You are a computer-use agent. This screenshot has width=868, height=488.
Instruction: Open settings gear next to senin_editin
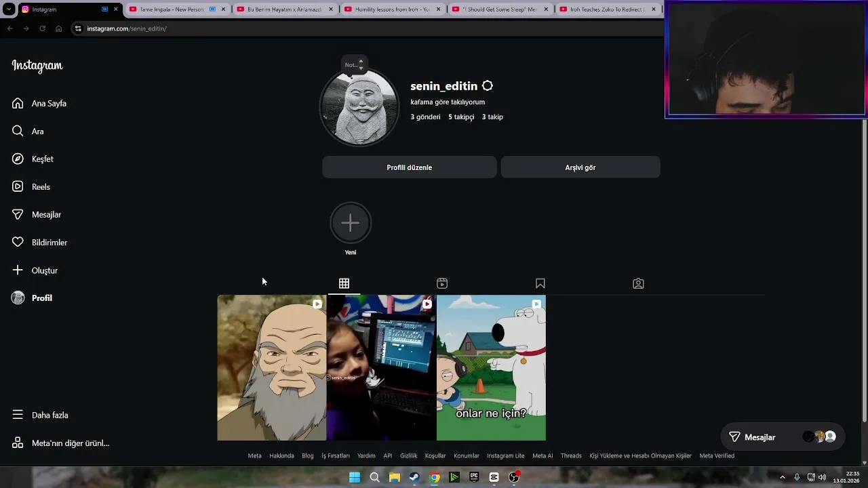[x=488, y=86]
